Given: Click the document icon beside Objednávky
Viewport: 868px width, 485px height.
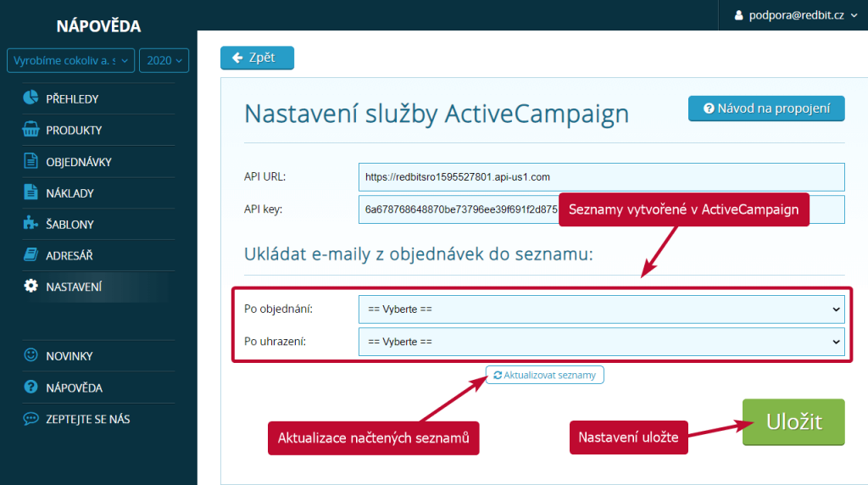Looking at the screenshot, I should [31, 161].
